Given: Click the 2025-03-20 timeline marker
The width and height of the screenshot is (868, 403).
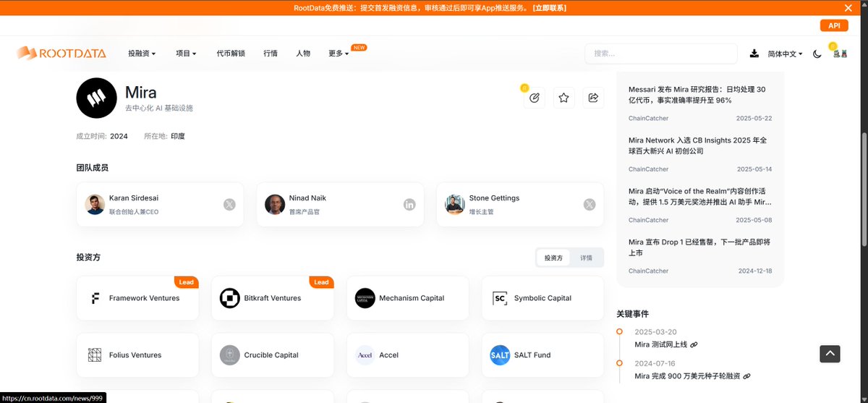Looking at the screenshot, I should tap(619, 331).
